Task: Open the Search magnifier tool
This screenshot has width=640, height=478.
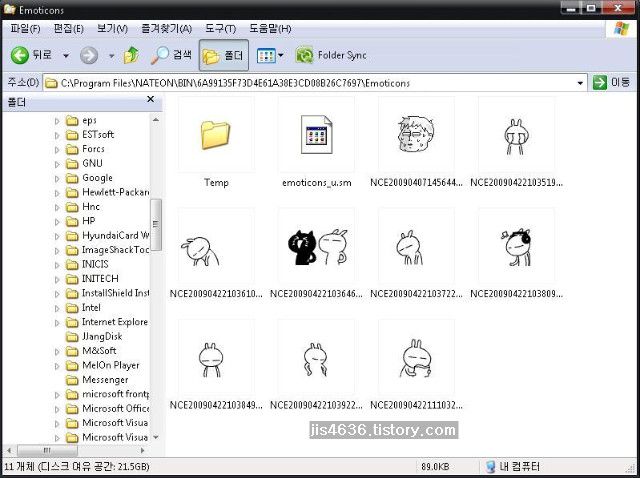Action: [x=171, y=55]
